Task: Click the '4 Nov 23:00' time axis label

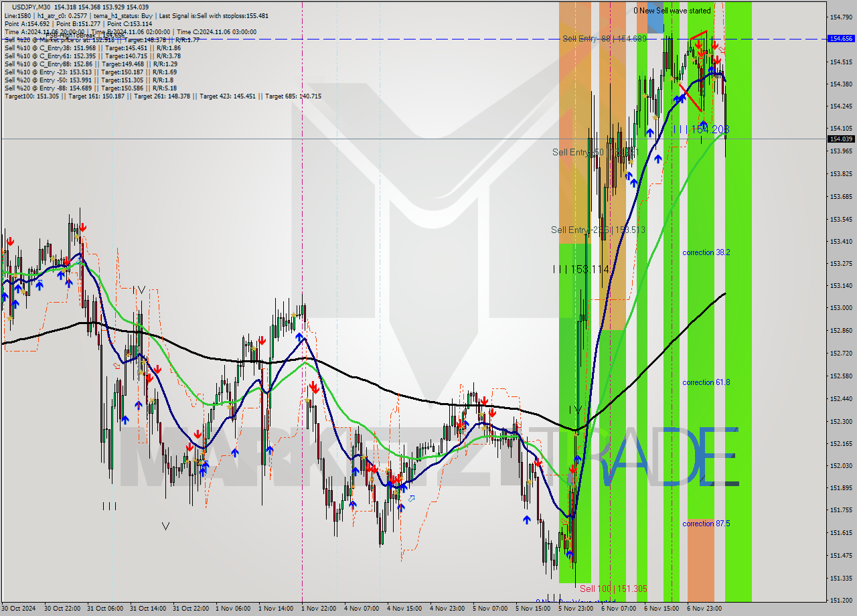Action: point(448,609)
